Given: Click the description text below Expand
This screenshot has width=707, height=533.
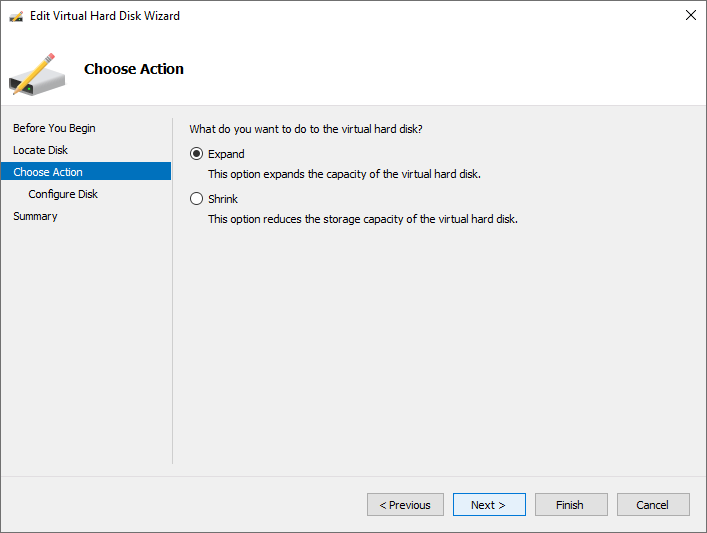Looking at the screenshot, I should point(344,174).
